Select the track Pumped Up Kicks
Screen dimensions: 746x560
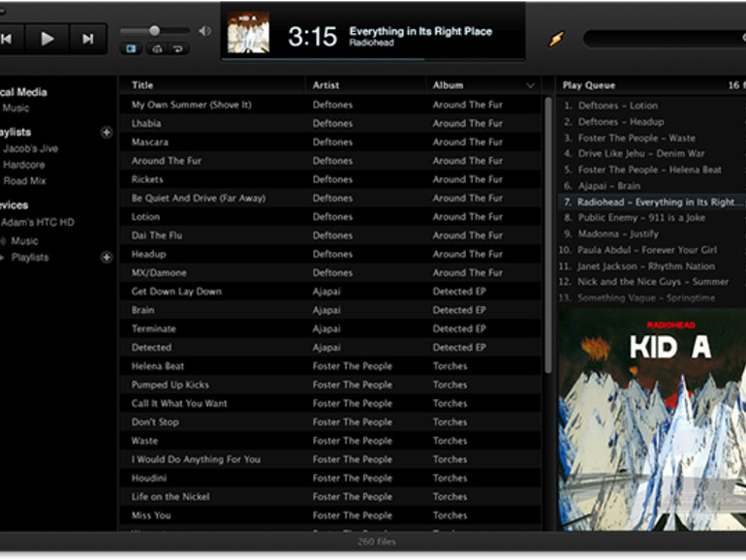[170, 385]
